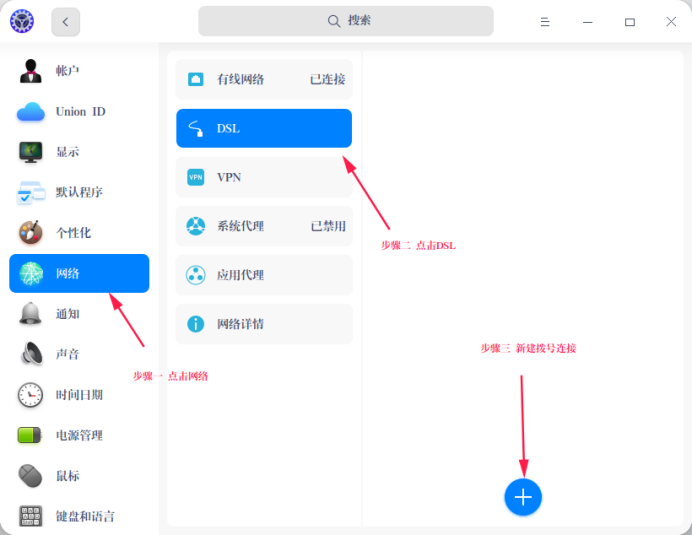Open 个性化 personalization label

tap(73, 233)
